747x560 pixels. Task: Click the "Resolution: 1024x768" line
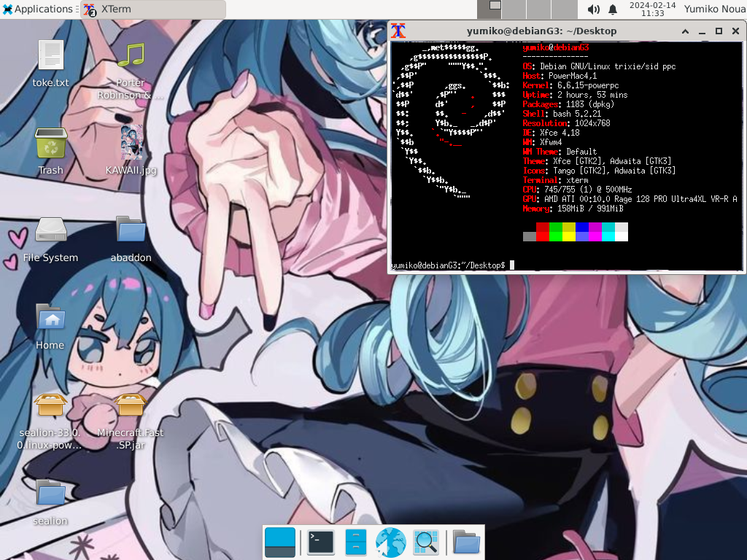(566, 123)
